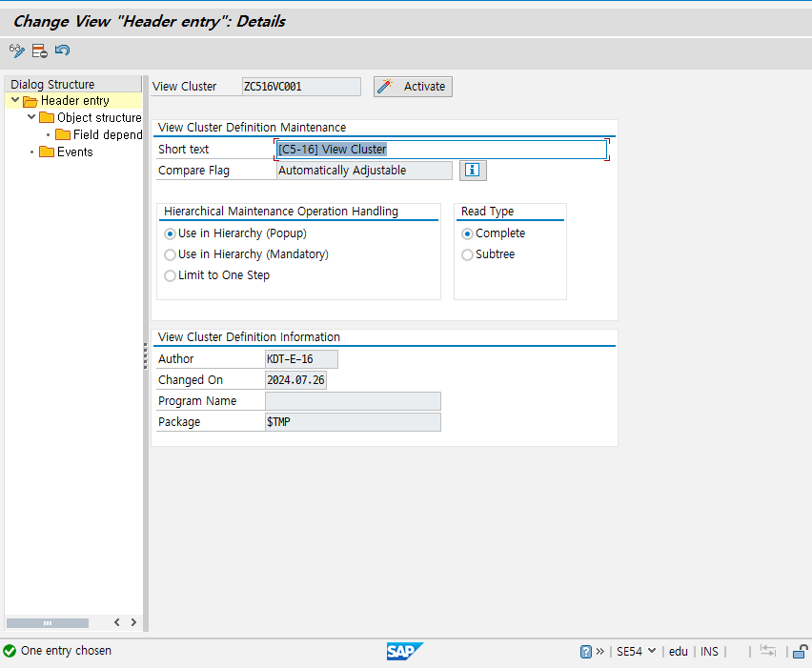Select Use in Hierarchy (Mandatory) radio
This screenshot has height=668, width=812.
click(x=170, y=254)
